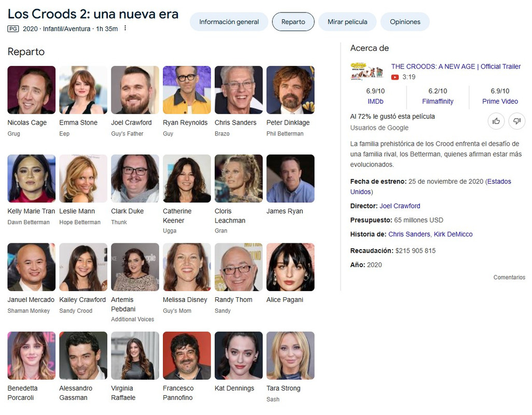
Task: Open Kat Dennings cast photo
Action: (239, 356)
